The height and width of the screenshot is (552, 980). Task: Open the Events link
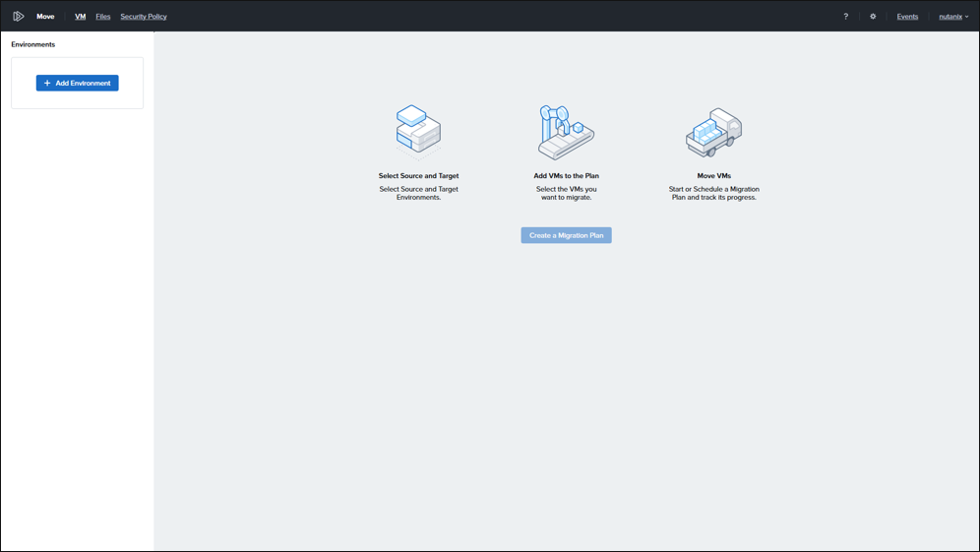pyautogui.click(x=907, y=17)
